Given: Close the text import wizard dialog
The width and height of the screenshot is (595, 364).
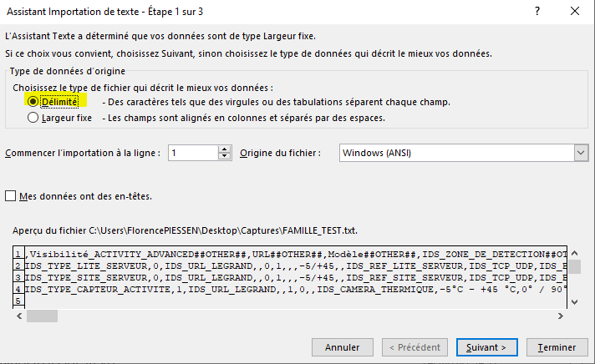Looking at the screenshot, I should (x=574, y=12).
